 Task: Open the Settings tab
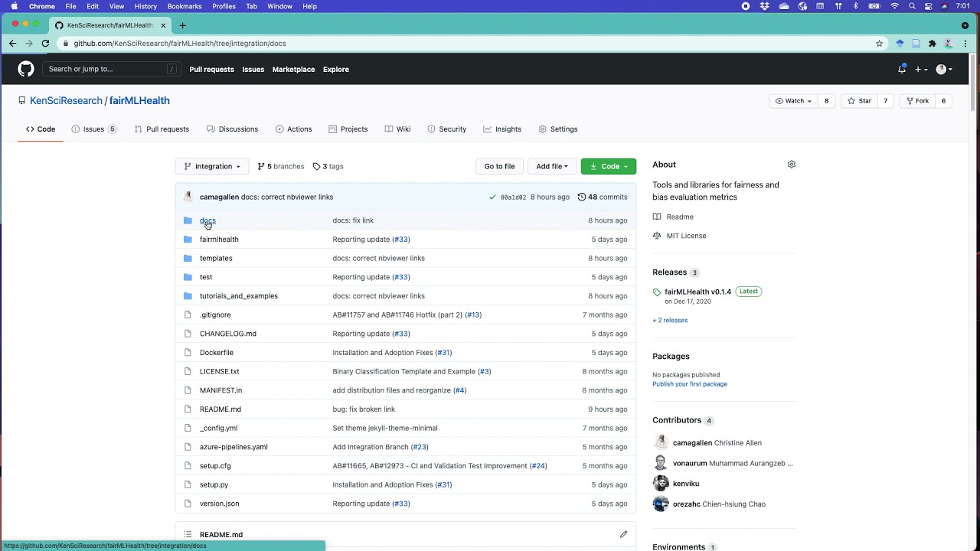pyautogui.click(x=558, y=129)
